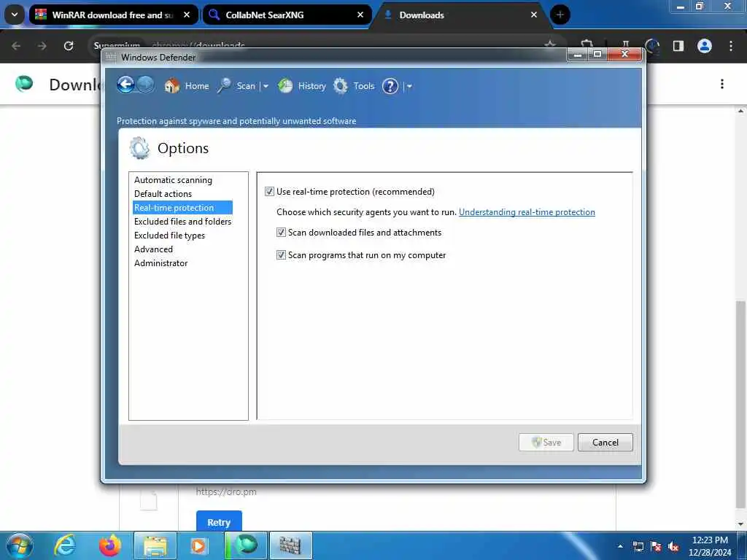Click the Save button
This screenshot has height=560, width=747.
pos(546,443)
